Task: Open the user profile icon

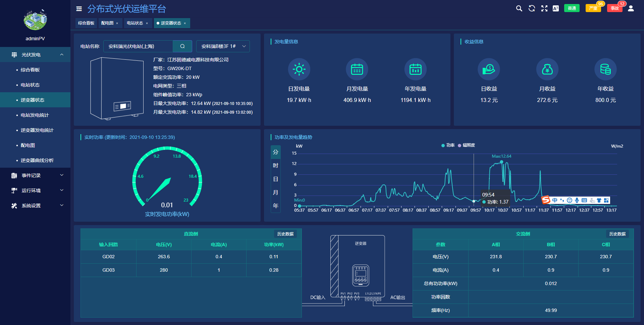Action: coord(631,8)
